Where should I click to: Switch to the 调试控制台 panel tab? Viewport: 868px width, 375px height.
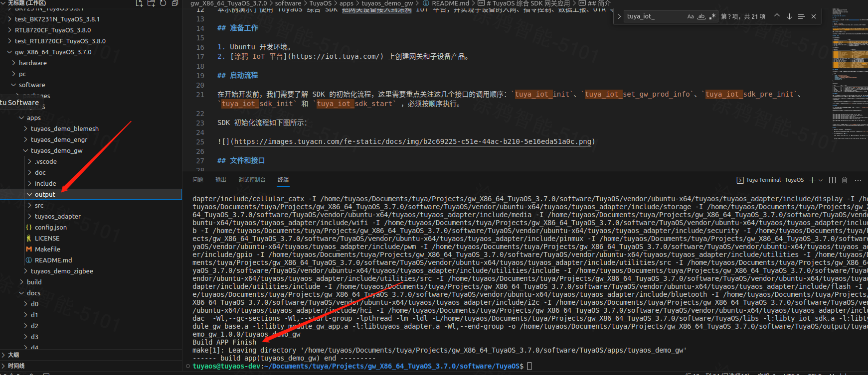coord(252,180)
